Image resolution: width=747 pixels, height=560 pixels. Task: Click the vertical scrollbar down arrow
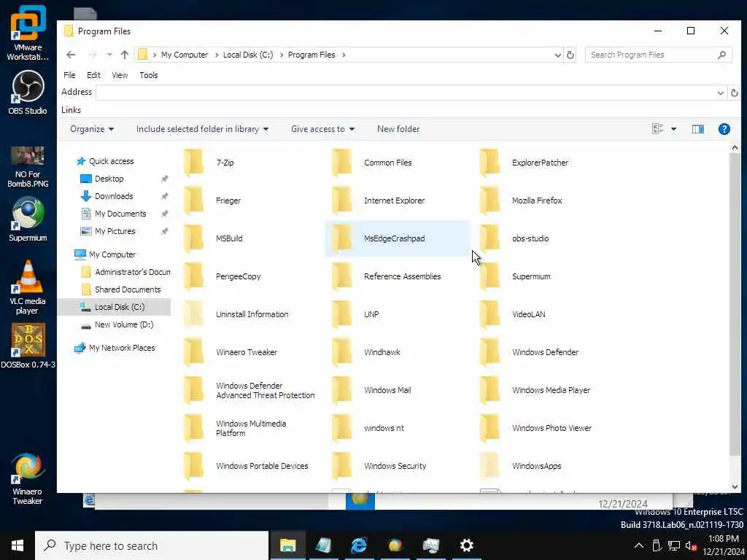pyautogui.click(x=735, y=486)
